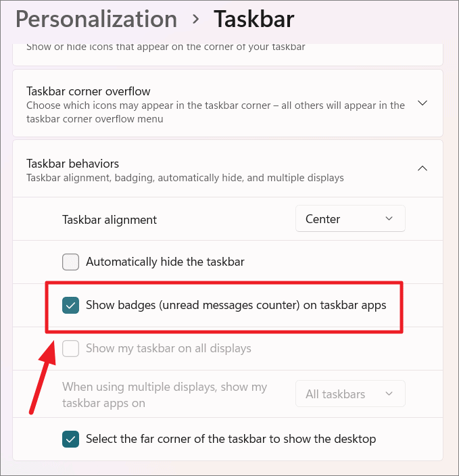Screen dimensions: 459x476
Task: Click the Taskbar corner overflow heading
Action: 89,91
